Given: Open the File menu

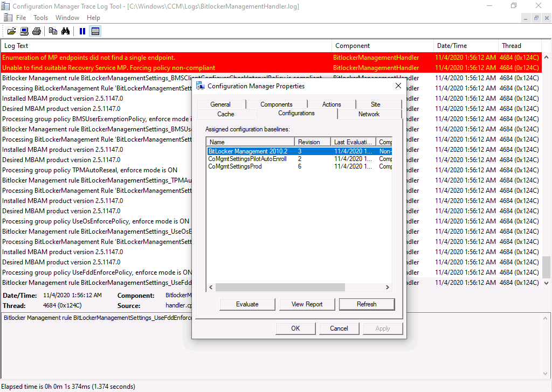Looking at the screenshot, I should pyautogui.click(x=21, y=18).
